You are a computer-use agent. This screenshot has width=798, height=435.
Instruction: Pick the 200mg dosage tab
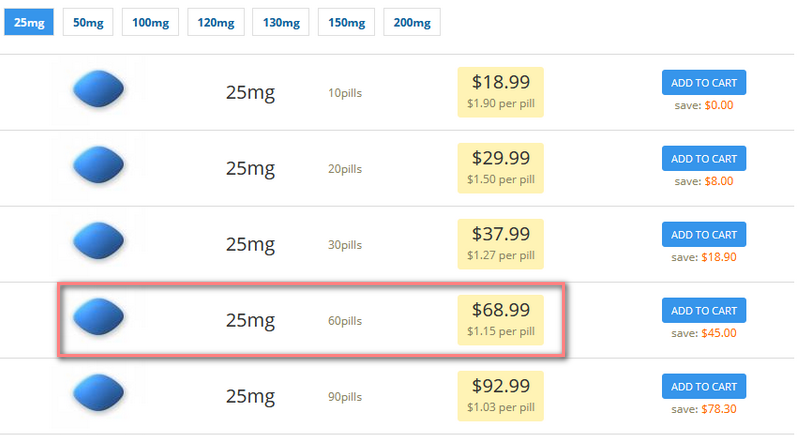[x=412, y=22]
